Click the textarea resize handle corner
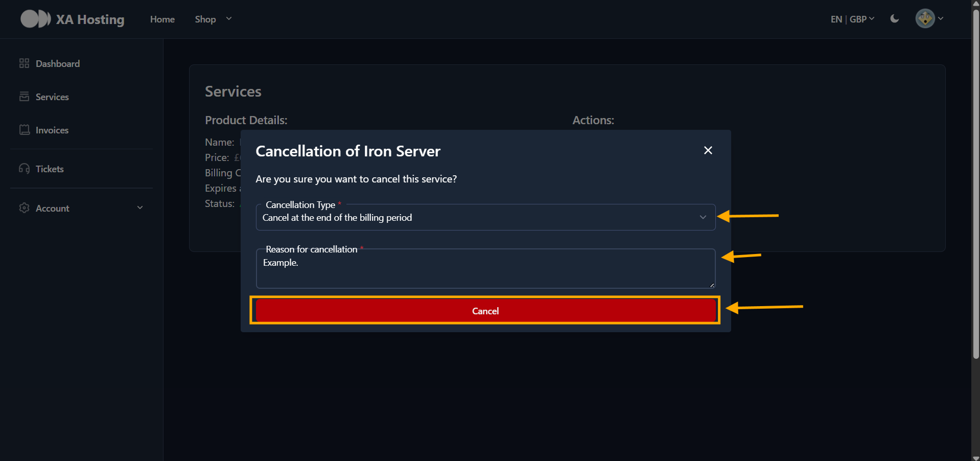The height and width of the screenshot is (461, 980). 712,285
